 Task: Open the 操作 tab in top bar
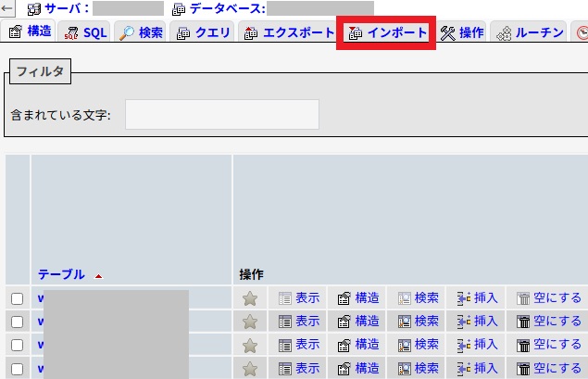click(x=462, y=32)
